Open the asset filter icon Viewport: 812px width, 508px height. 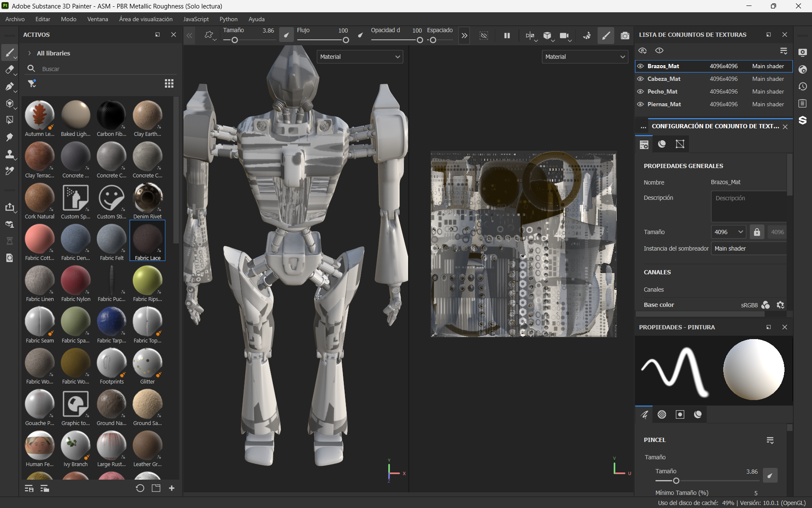click(32, 83)
